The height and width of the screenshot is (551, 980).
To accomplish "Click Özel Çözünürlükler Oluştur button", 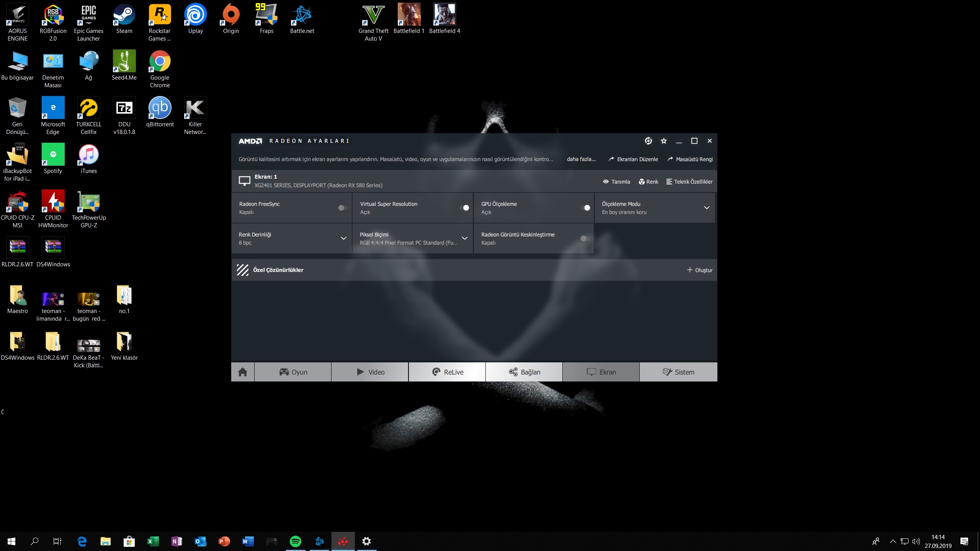I will (699, 269).
